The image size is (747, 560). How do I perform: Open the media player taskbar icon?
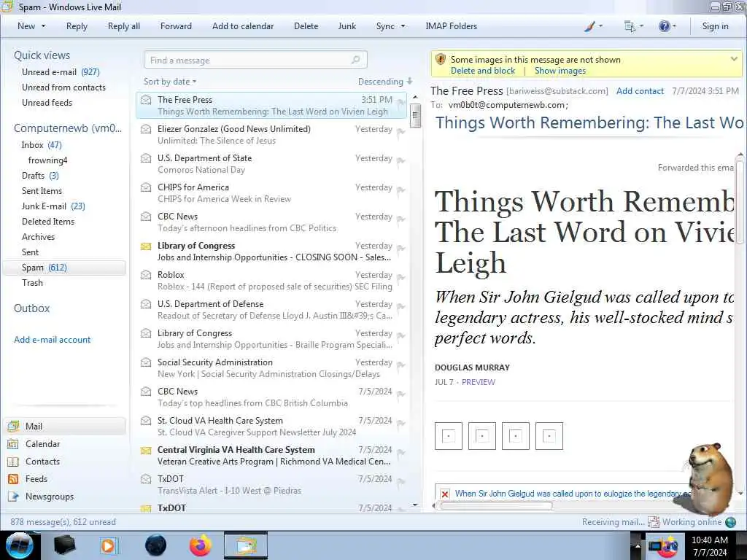[x=108, y=545]
